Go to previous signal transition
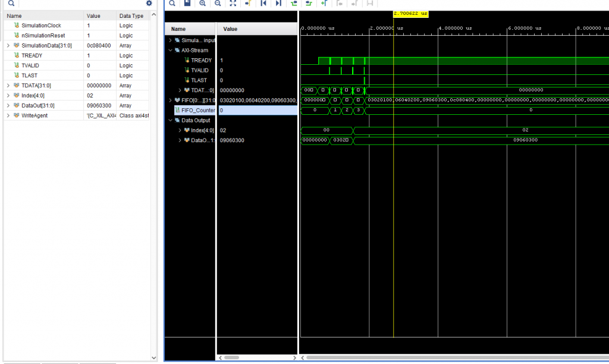 pyautogui.click(x=293, y=4)
